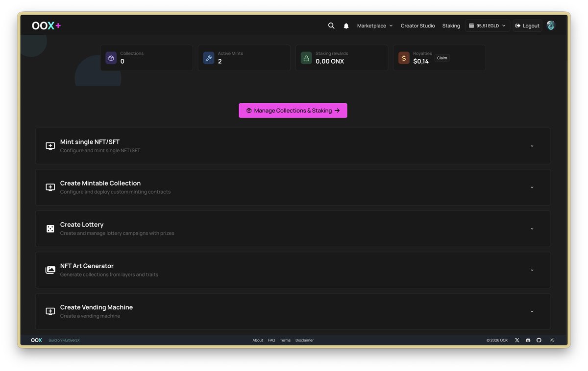Click 'Create Vending Machine' heading

point(97,307)
